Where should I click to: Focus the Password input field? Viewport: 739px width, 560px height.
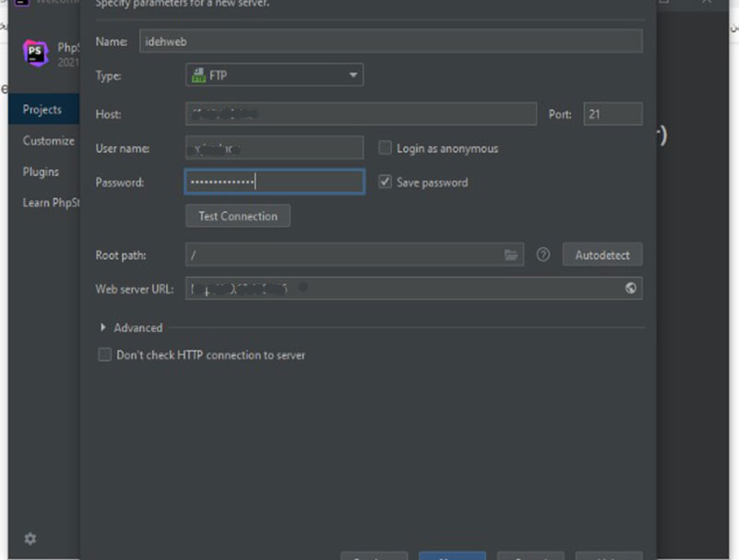click(x=274, y=182)
